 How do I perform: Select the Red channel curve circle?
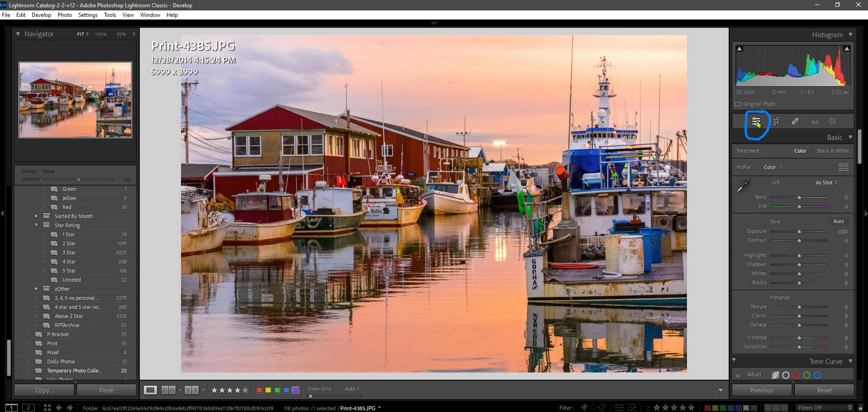[796, 375]
